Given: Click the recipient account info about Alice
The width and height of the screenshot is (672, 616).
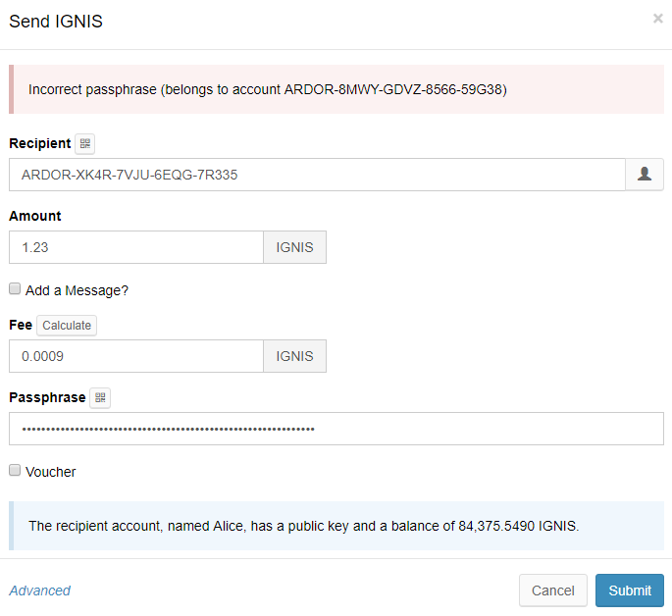Looking at the screenshot, I should tap(304, 526).
